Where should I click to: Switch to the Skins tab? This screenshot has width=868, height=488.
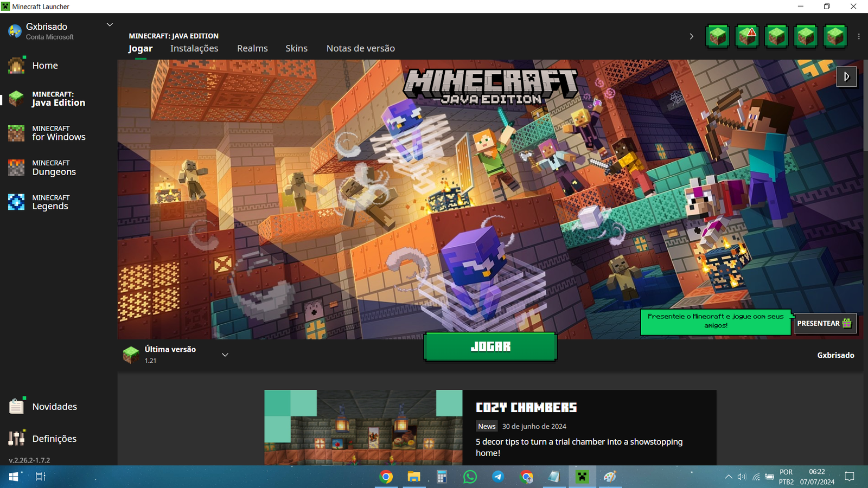(x=296, y=48)
